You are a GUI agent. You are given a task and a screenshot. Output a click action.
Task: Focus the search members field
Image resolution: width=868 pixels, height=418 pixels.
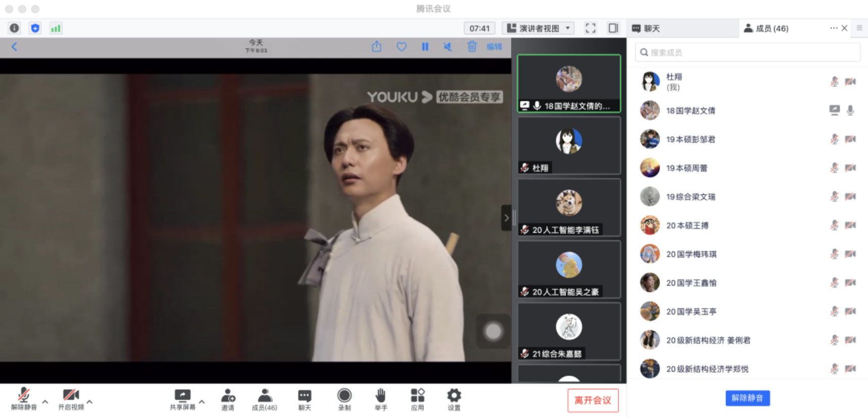[x=747, y=53]
